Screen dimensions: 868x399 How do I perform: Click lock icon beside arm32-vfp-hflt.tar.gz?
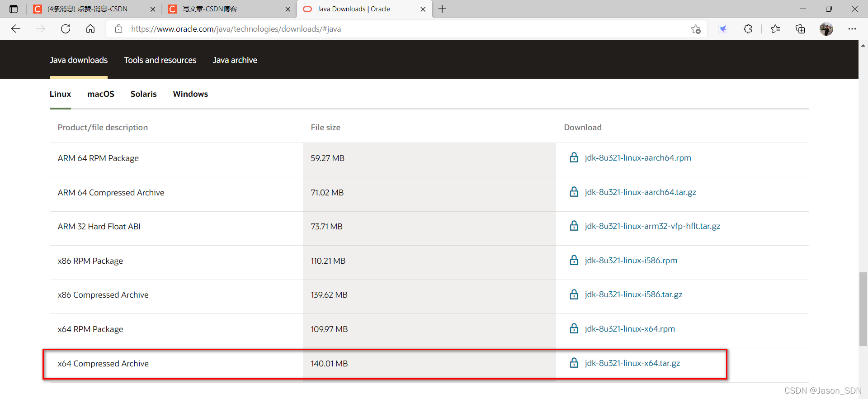pos(574,226)
